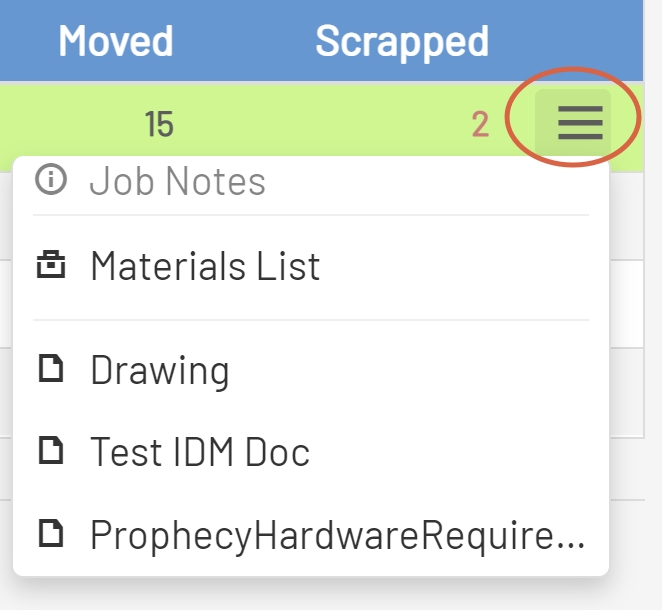Click the Moved column header
The height and width of the screenshot is (610, 662).
(115, 41)
